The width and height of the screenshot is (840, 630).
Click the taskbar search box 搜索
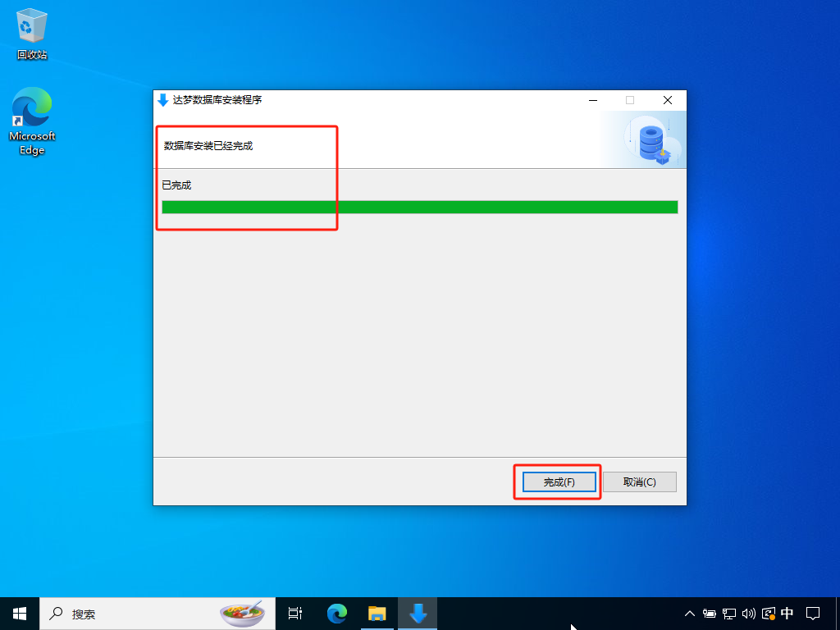click(157, 614)
